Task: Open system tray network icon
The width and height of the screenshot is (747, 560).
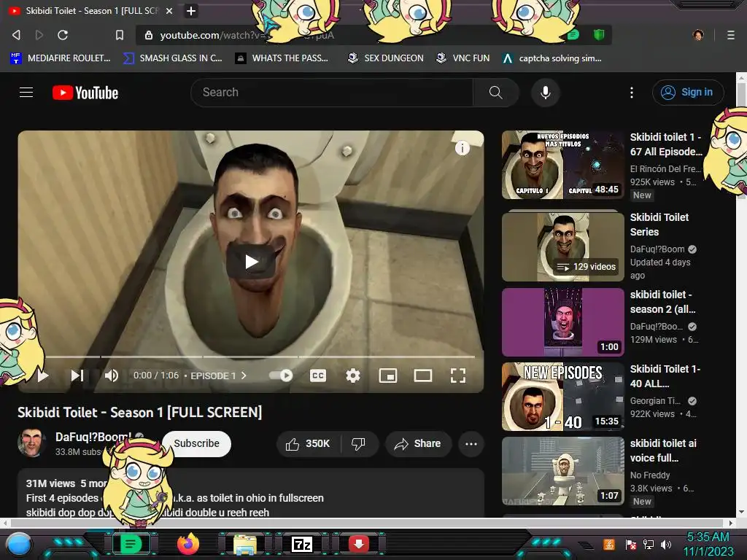Action: coord(649,544)
